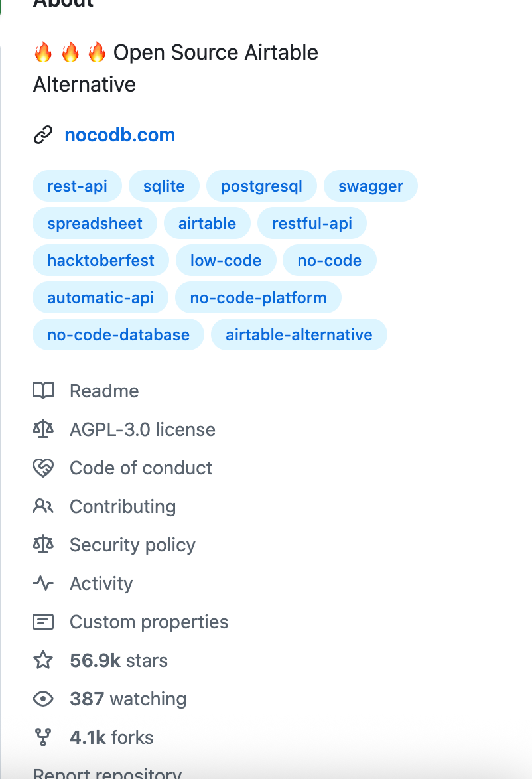532x779 pixels.
Task: Click the Custom properties note icon
Action: pos(43,622)
